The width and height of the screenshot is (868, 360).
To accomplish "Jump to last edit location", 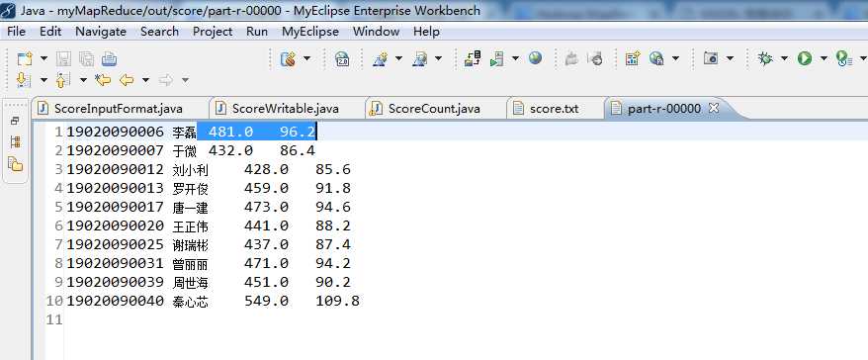I will point(103,80).
